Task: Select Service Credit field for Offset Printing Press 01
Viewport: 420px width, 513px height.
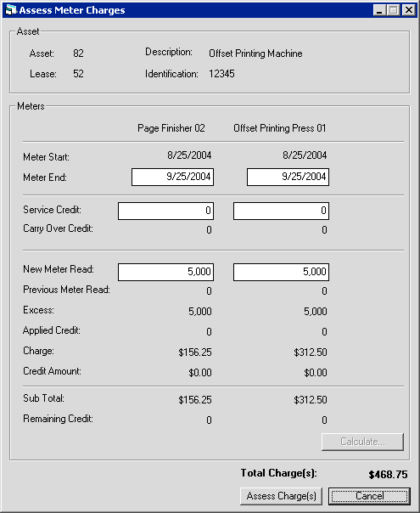Action: click(x=281, y=211)
